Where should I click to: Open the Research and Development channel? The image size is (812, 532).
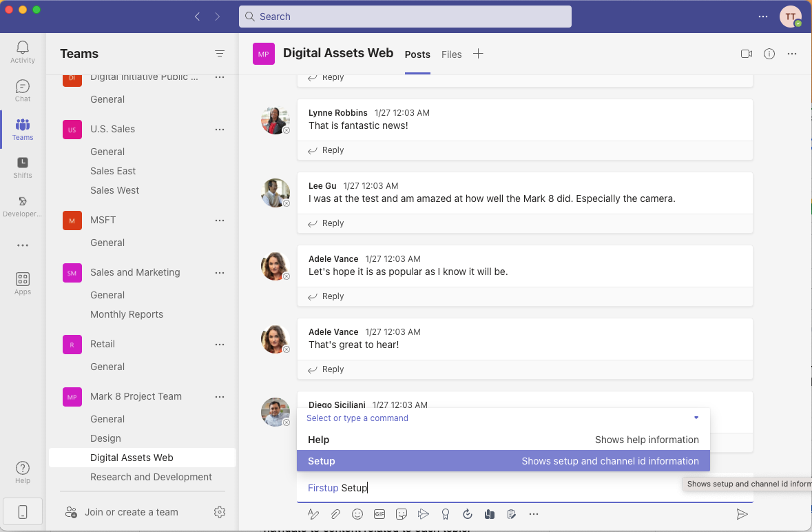(x=151, y=477)
